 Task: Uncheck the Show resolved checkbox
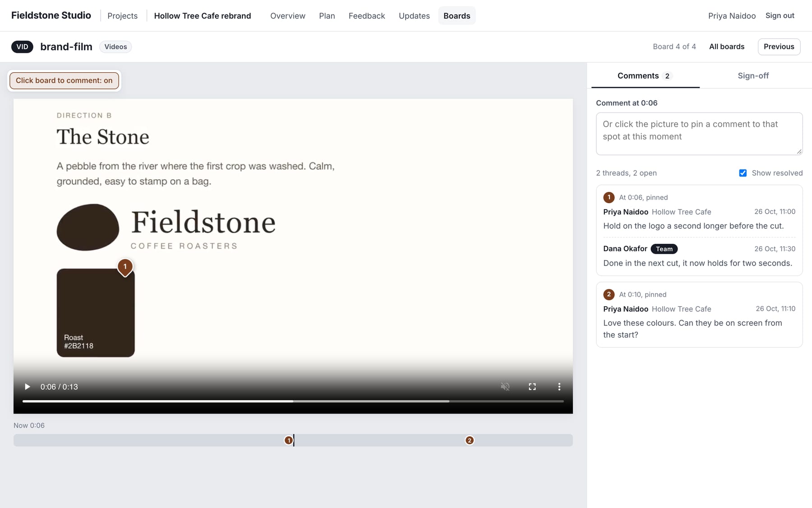tap(743, 173)
